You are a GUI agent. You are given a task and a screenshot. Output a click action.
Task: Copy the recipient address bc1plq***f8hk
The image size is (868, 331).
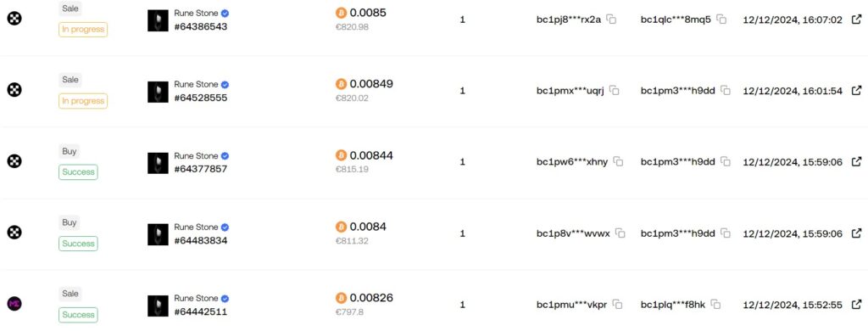[x=715, y=305]
